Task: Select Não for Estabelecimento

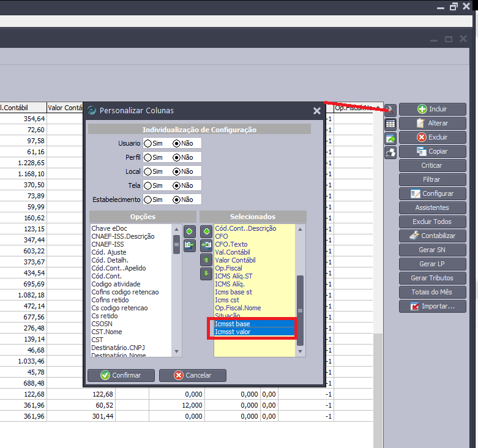Action: pos(183,200)
